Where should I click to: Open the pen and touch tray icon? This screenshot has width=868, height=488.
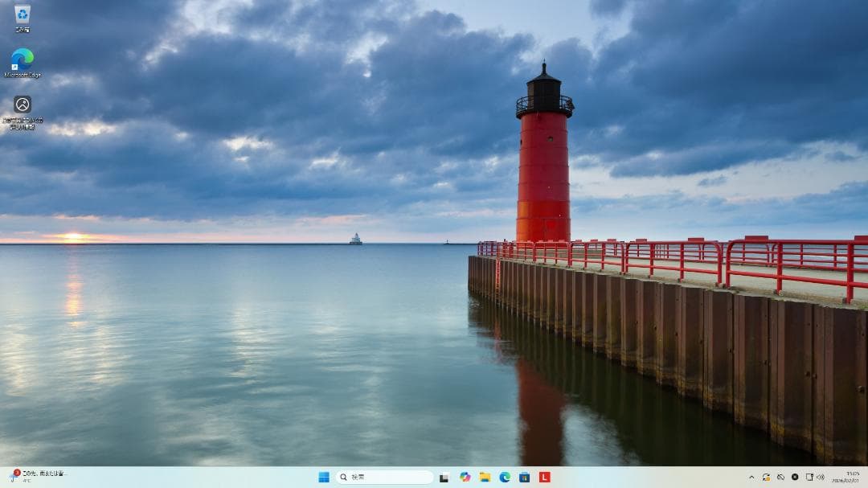(x=809, y=477)
